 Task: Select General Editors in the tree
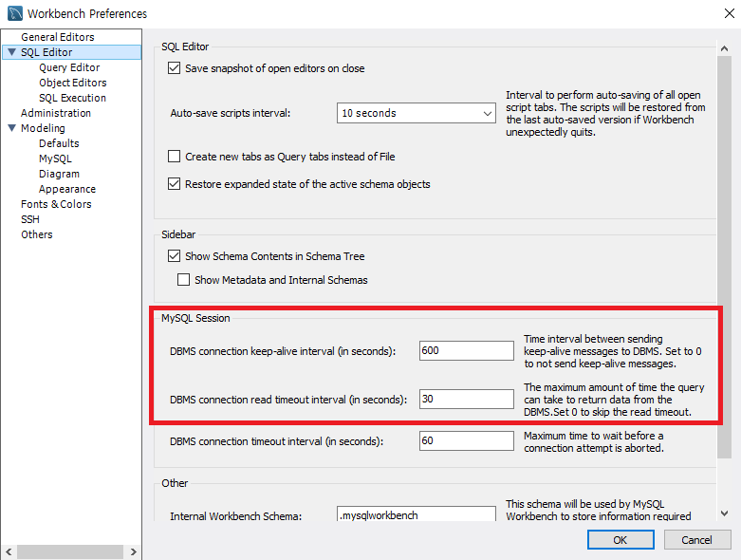point(57,37)
